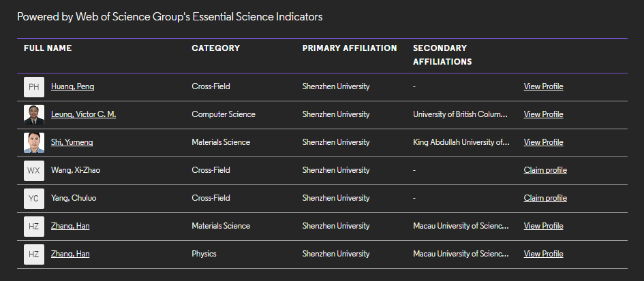This screenshot has width=644, height=281.
Task: Click the YC avatar for Yang, Chuluo
Action: (x=34, y=199)
